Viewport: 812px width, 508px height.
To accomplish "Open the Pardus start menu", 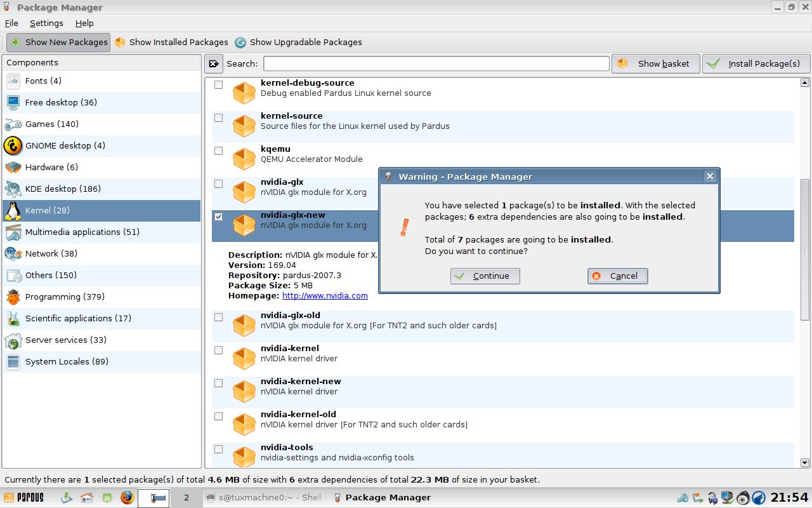I will [x=23, y=498].
